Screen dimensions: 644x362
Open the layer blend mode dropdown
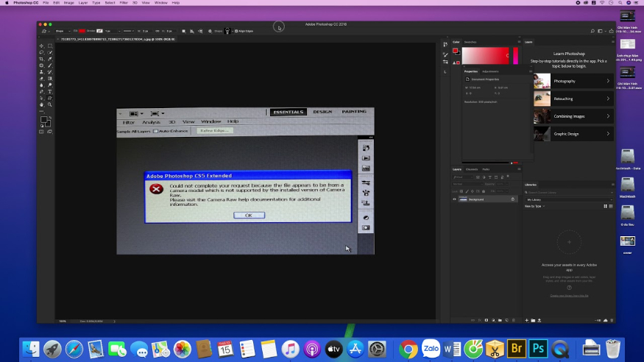pos(467,184)
